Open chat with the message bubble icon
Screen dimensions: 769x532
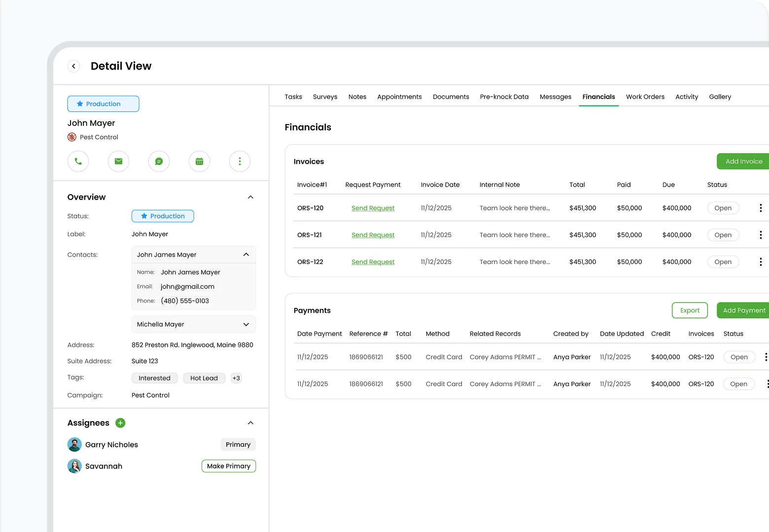pos(159,161)
